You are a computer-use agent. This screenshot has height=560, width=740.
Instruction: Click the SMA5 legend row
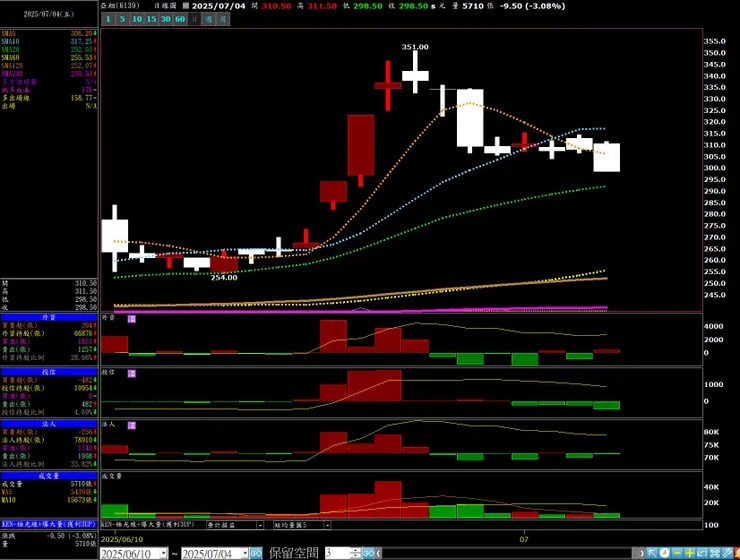point(49,33)
